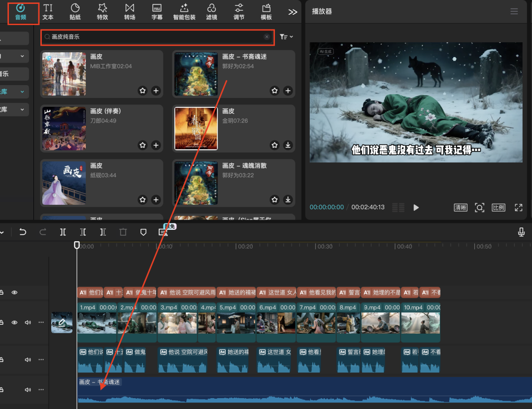
Task: Switch to the 特效 effects tab
Action: 102,12
